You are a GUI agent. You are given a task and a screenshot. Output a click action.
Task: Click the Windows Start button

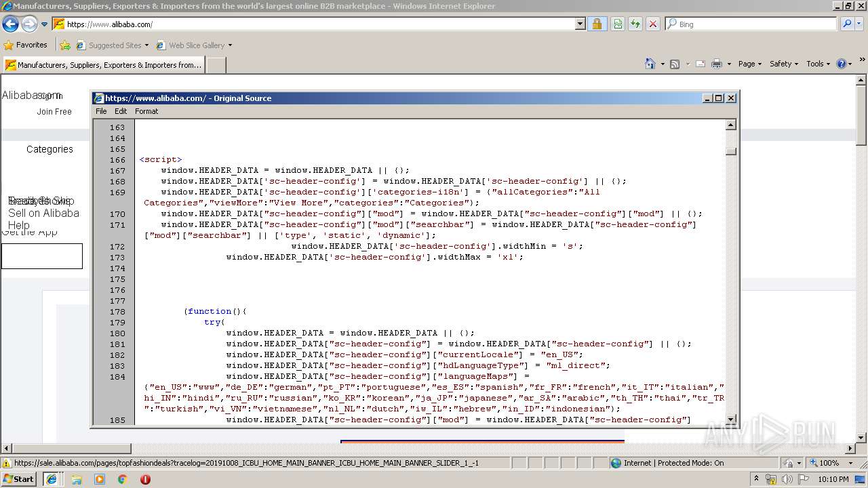click(x=18, y=479)
